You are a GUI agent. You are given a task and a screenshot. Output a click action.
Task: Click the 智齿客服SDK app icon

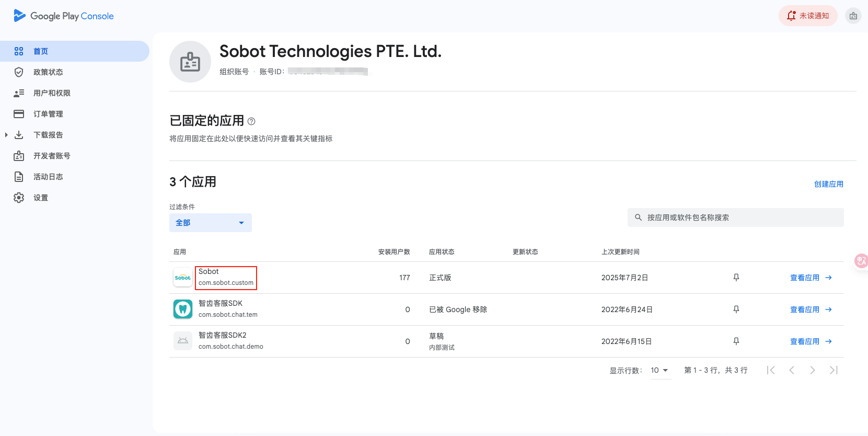[183, 309]
